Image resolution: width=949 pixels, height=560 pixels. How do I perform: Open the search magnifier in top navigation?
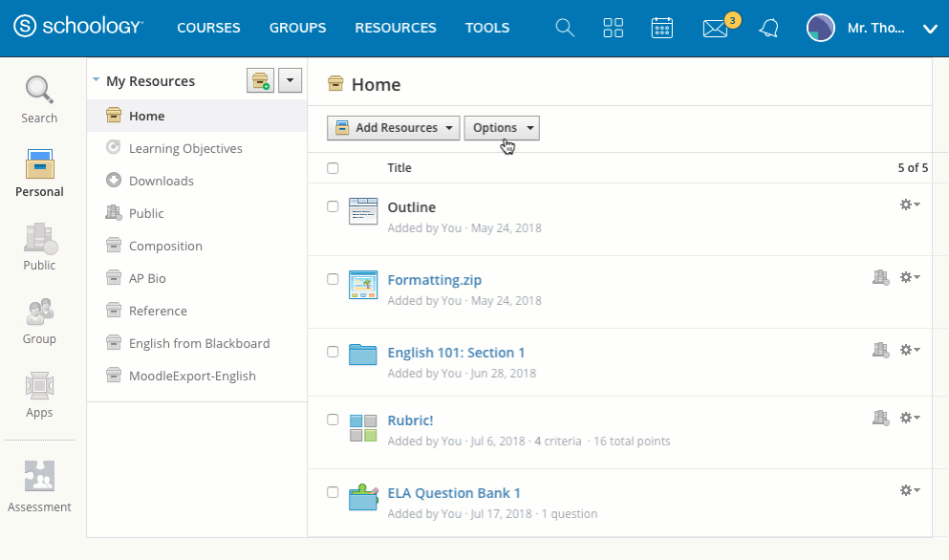[565, 28]
